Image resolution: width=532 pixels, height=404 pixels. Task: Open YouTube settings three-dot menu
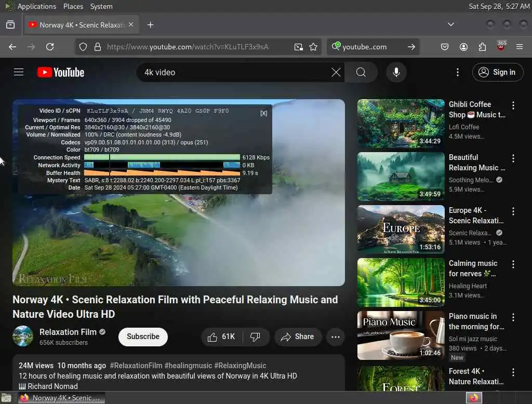(458, 72)
